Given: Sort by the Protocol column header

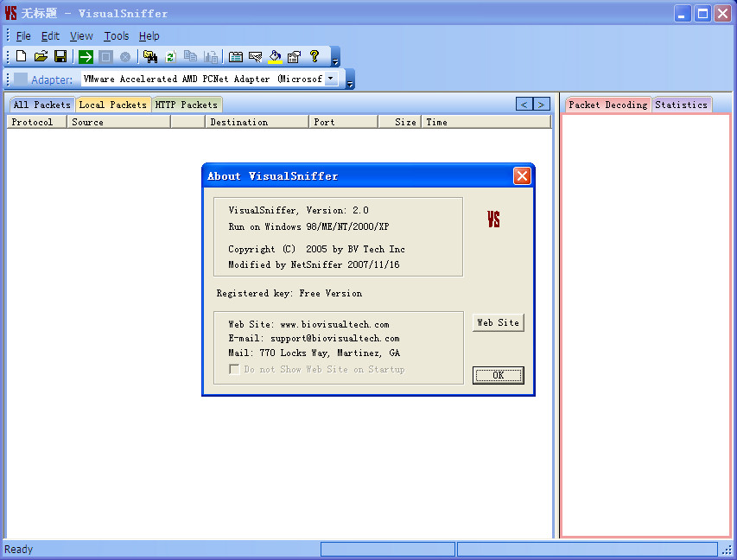Looking at the screenshot, I should tap(37, 122).
